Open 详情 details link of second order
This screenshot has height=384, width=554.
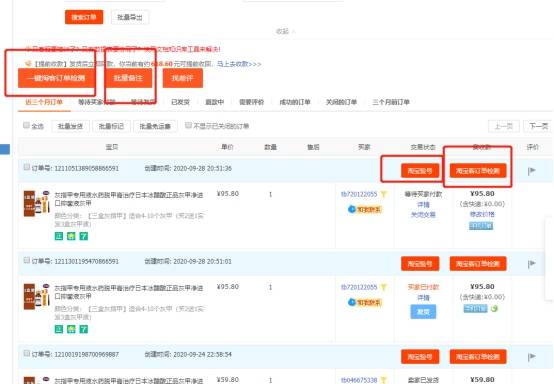pyautogui.click(x=423, y=298)
